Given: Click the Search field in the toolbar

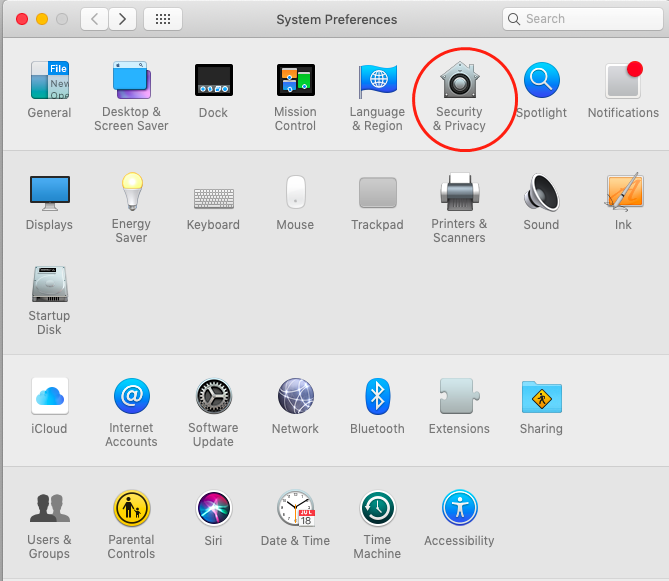Looking at the screenshot, I should 582,19.
